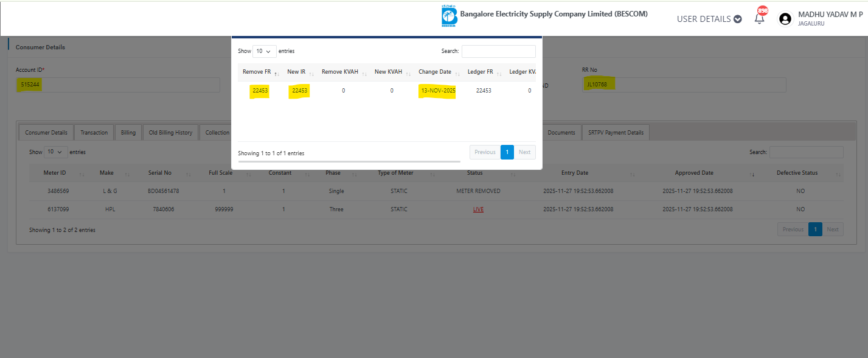Open SRTPV Payment Details tab
The width and height of the screenshot is (868, 358).
(x=616, y=132)
